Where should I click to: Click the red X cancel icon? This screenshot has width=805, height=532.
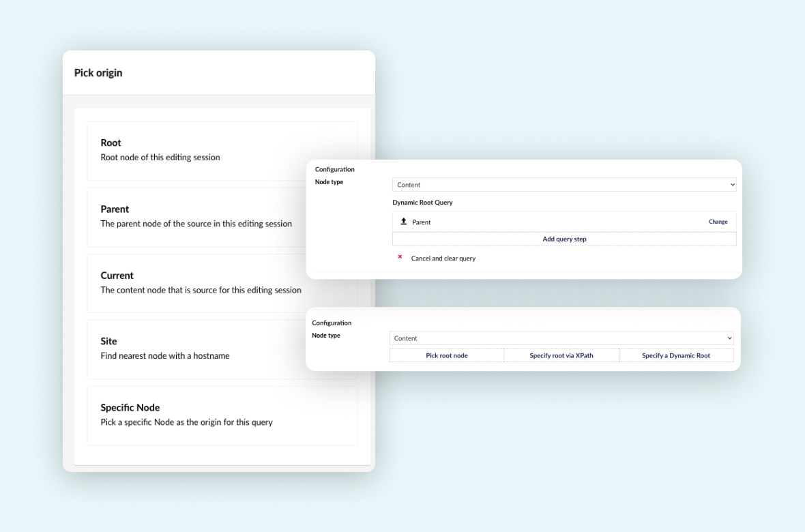point(400,257)
